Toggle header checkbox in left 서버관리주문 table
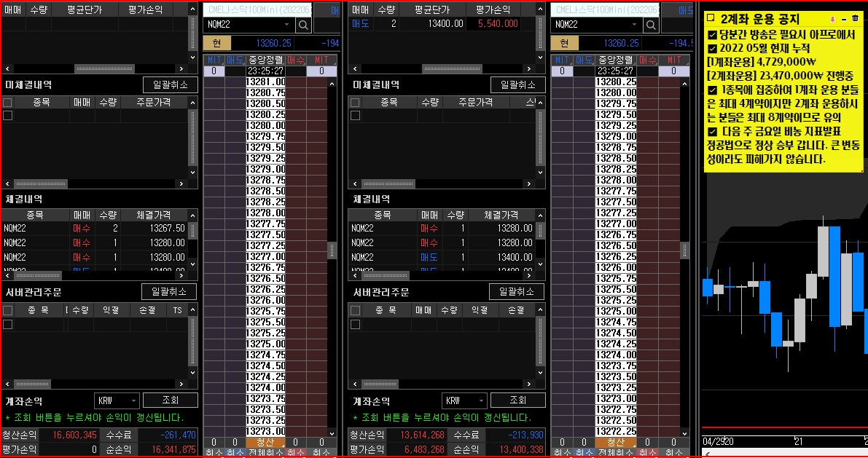The height and width of the screenshot is (458, 868). tap(8, 310)
